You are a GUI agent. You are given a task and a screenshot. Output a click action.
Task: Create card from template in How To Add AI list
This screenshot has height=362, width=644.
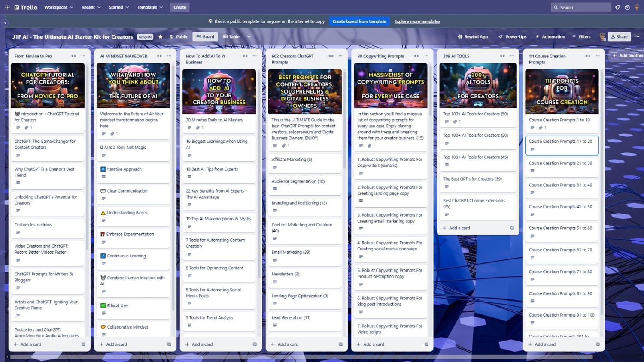[x=255, y=344]
